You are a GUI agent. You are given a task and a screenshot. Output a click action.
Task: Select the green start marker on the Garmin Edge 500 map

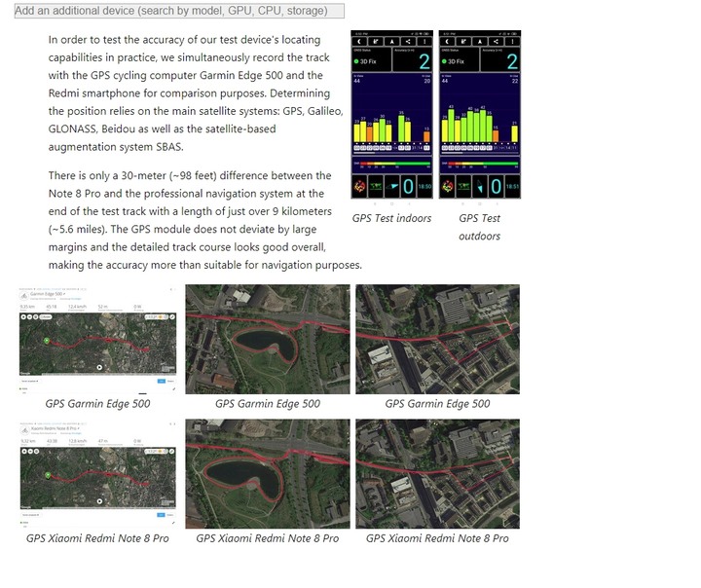pos(47,341)
